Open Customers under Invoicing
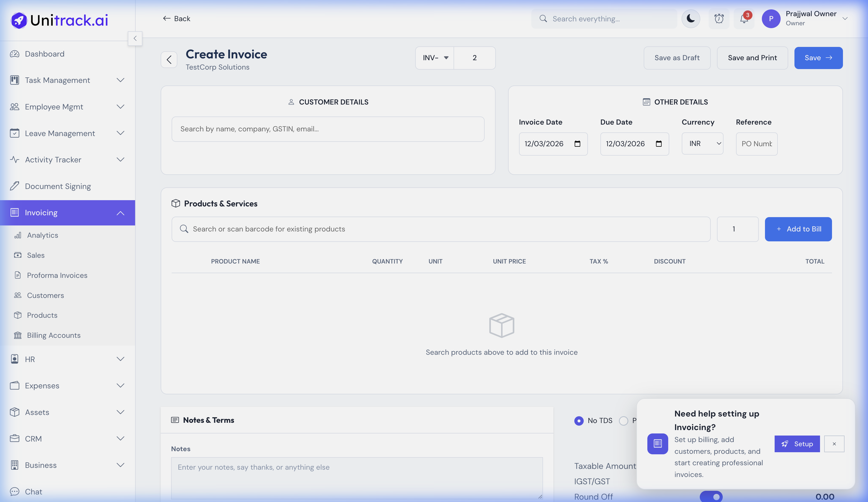Screen dimensions: 868x502 (x=45, y=295)
